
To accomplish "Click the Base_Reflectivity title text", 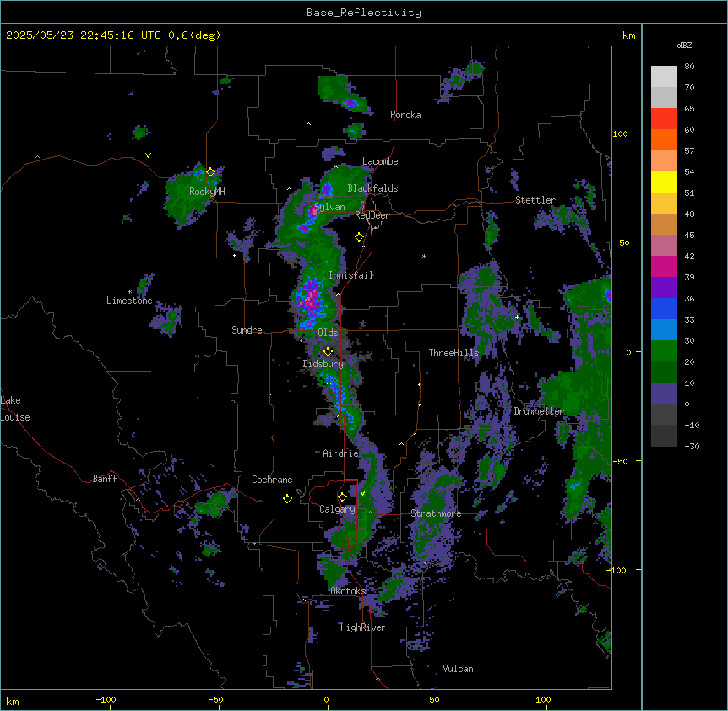I will click(x=364, y=13).
